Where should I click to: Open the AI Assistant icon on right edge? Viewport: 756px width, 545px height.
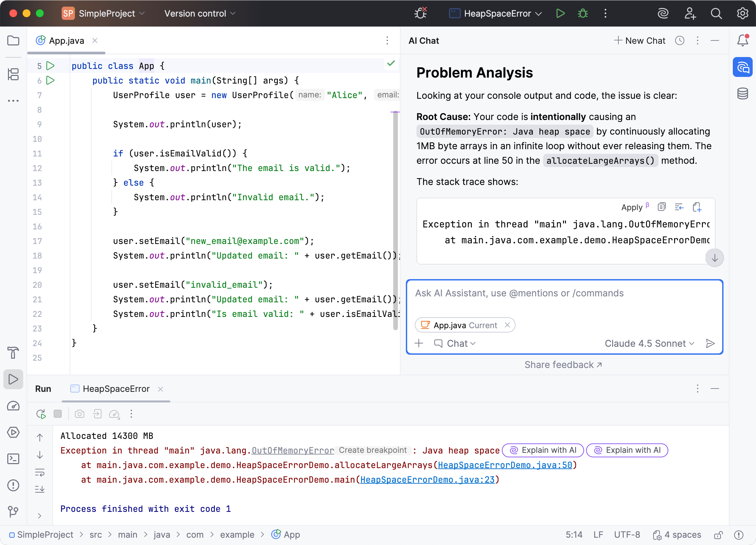743,67
